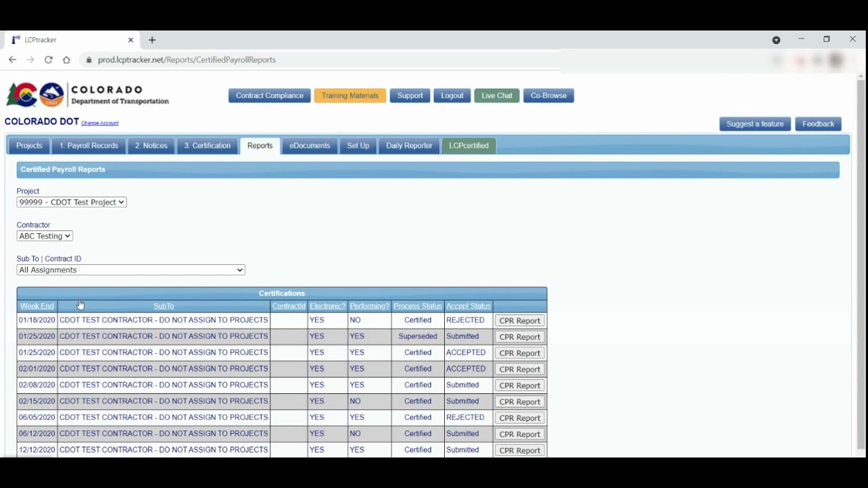Click the Colorado DOT logo
The width and height of the screenshot is (868, 488).
[87, 95]
